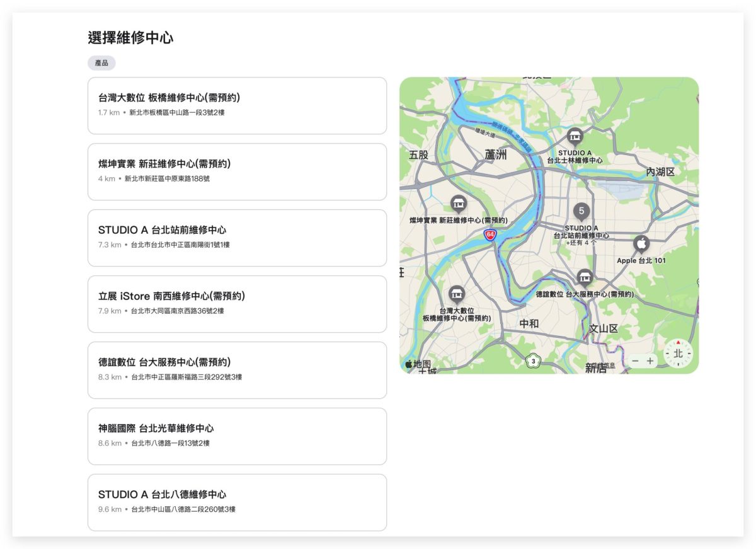The width and height of the screenshot is (756, 549).
Task: Click the compass to reset map orientation north
Action: 678,353
